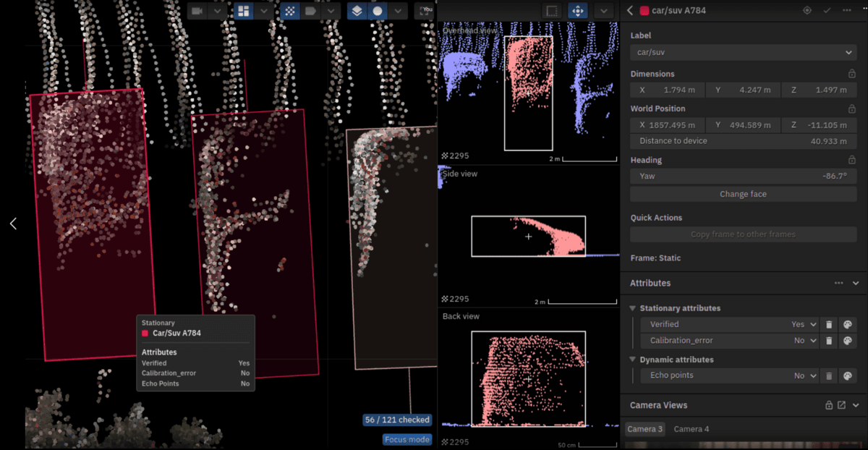This screenshot has width=868, height=450.
Task: Open dropdown beside round point icon
Action: click(397, 11)
